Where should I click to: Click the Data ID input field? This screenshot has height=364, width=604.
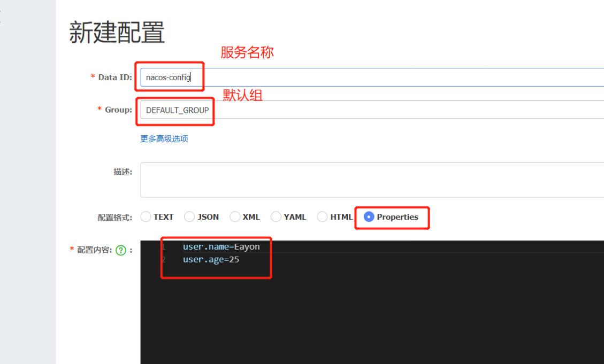[372, 78]
